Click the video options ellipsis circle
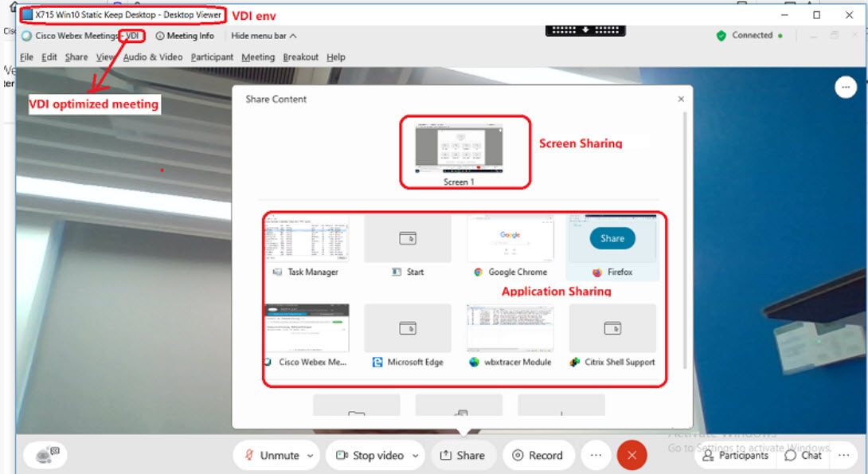The width and height of the screenshot is (868, 474). click(845, 87)
